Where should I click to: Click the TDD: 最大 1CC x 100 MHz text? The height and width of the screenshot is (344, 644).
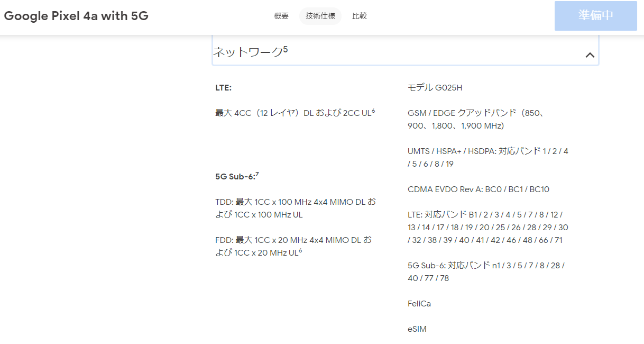point(296,209)
